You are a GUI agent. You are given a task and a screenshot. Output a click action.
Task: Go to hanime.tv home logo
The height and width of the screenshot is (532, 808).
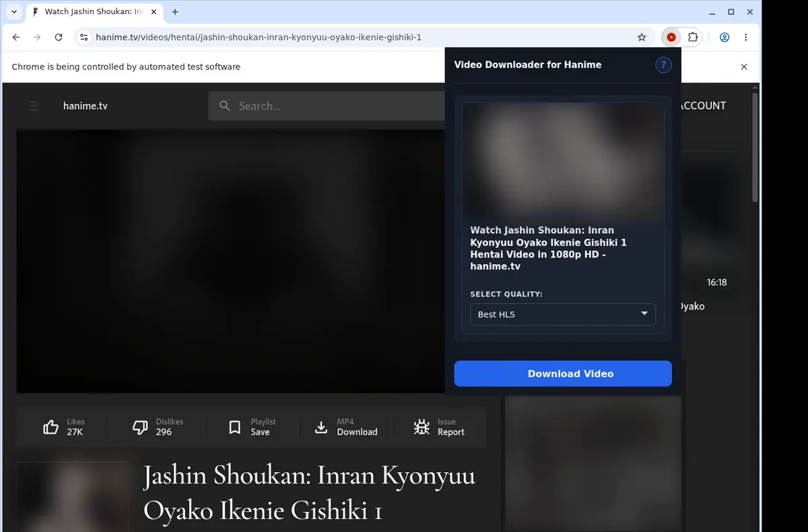coord(86,106)
